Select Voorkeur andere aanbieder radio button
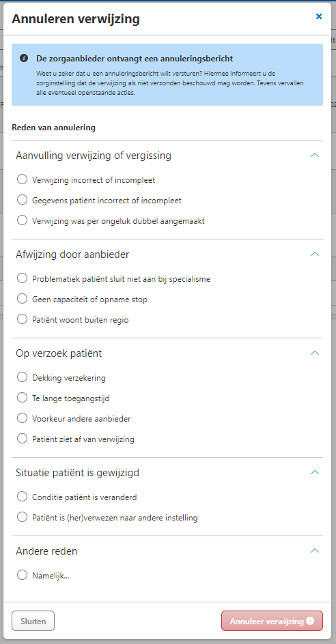Viewport: 336px width, 644px height. pyautogui.click(x=23, y=418)
